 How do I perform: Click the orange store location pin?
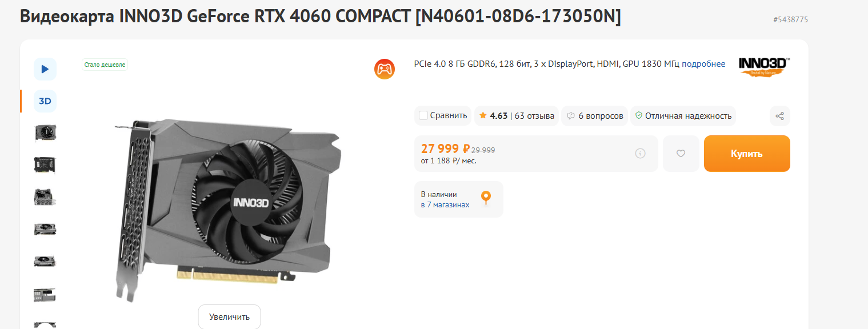486,198
